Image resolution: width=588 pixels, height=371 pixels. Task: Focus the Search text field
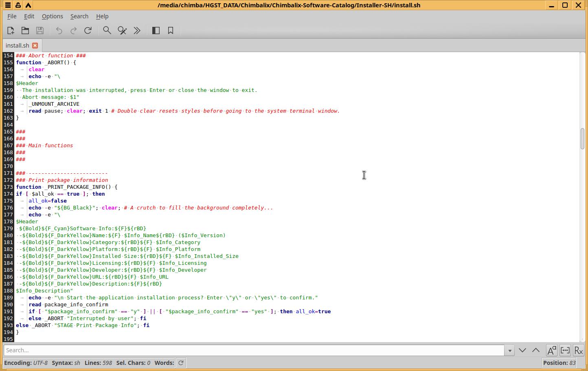255,350
